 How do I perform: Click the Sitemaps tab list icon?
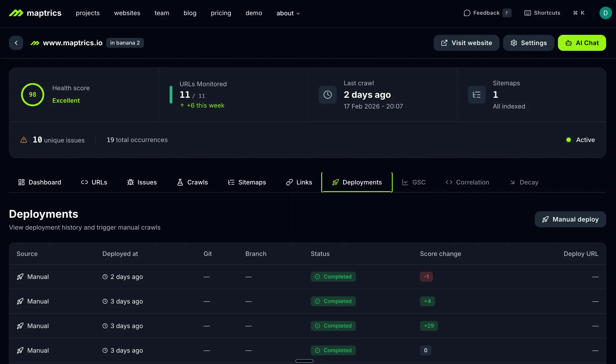[x=231, y=182]
